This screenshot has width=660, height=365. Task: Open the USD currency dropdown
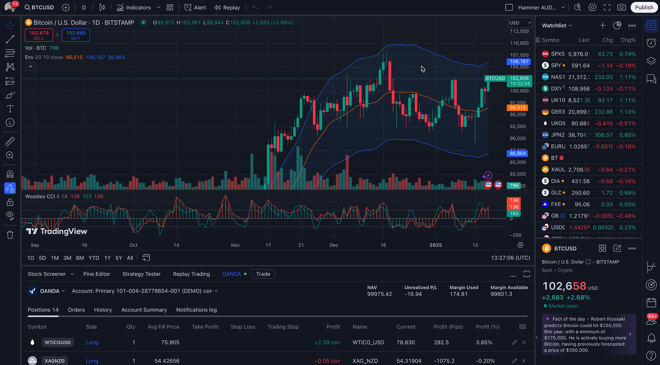[520, 23]
